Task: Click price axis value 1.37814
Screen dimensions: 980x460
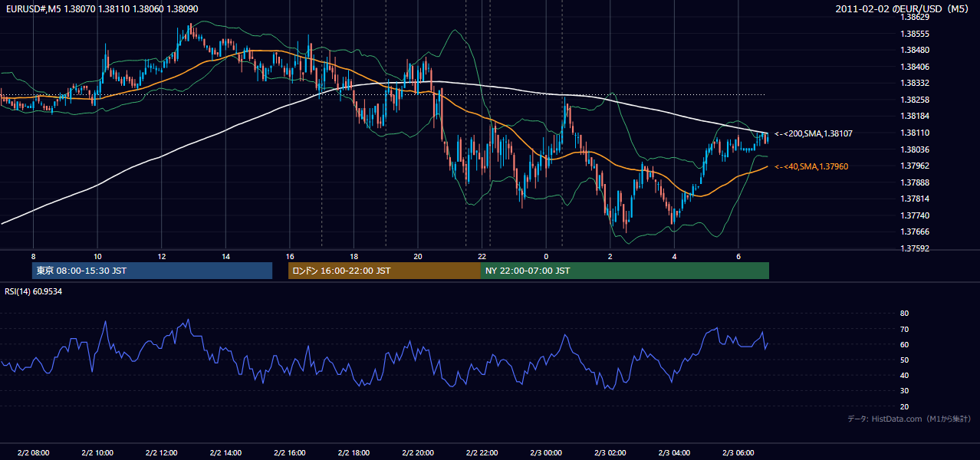Action: pos(916,199)
